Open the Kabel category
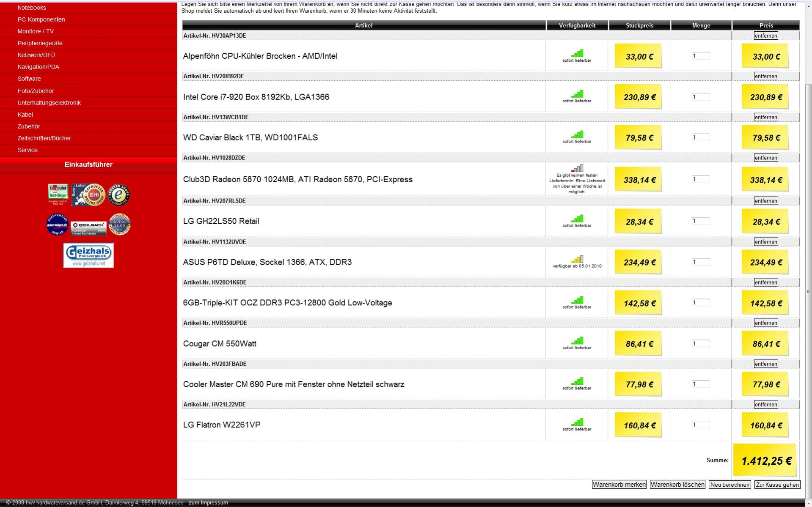Screen dimensions: 812x507 [25, 115]
